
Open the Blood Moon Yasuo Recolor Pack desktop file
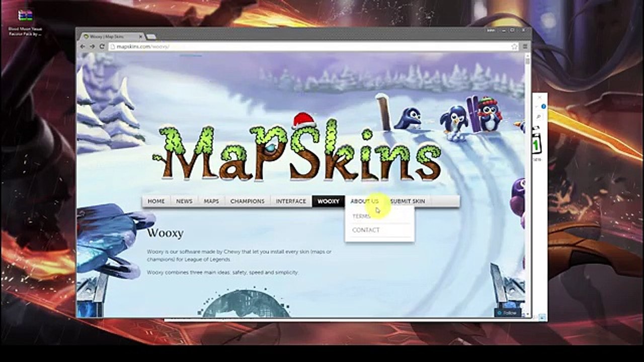point(25,23)
